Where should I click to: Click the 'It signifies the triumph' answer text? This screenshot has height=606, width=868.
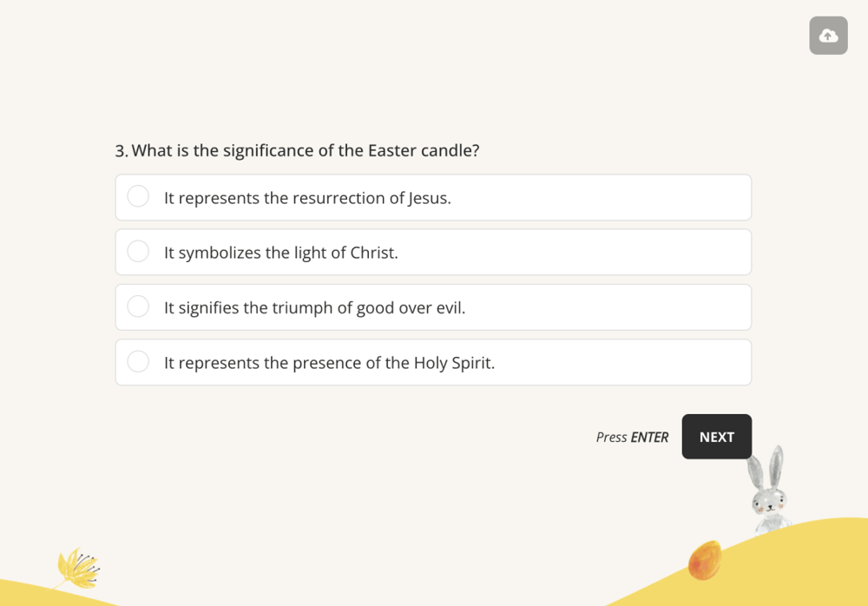point(314,307)
